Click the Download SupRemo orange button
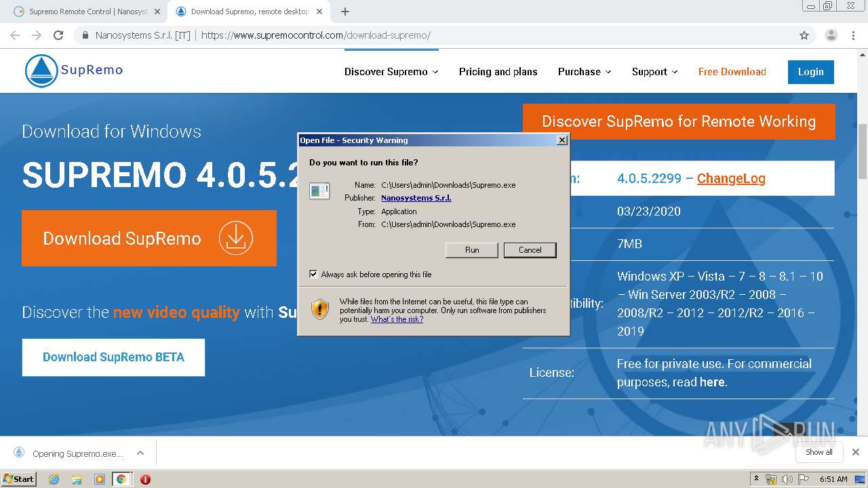The height and width of the screenshot is (488, 868). (149, 238)
